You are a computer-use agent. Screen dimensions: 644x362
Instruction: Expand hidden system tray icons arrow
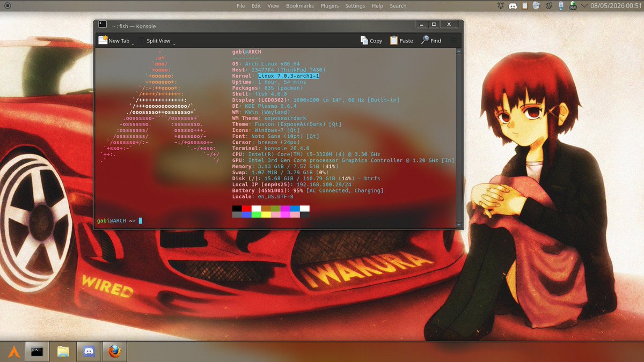584,6
